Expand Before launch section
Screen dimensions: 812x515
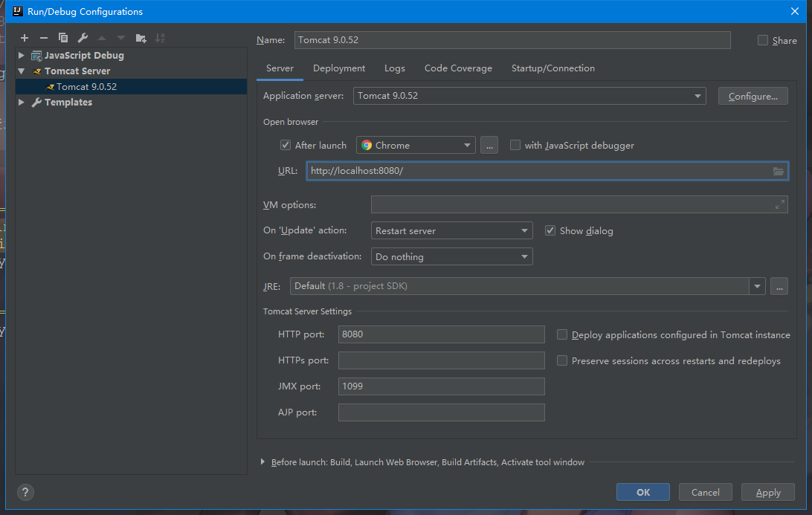[x=262, y=461]
